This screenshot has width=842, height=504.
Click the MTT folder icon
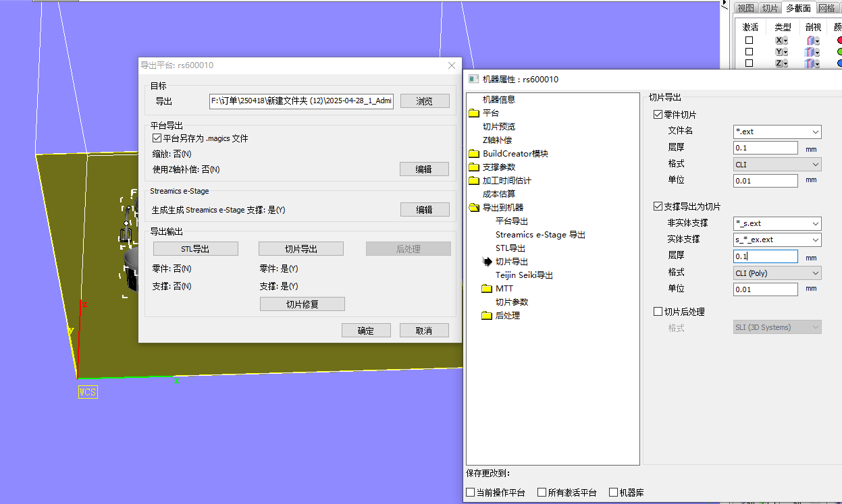click(487, 289)
